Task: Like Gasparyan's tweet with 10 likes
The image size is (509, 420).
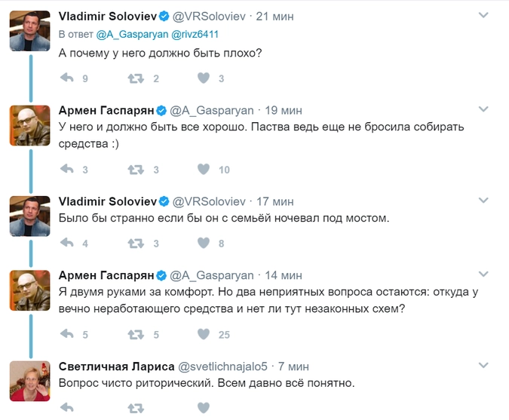Action: click(x=203, y=170)
